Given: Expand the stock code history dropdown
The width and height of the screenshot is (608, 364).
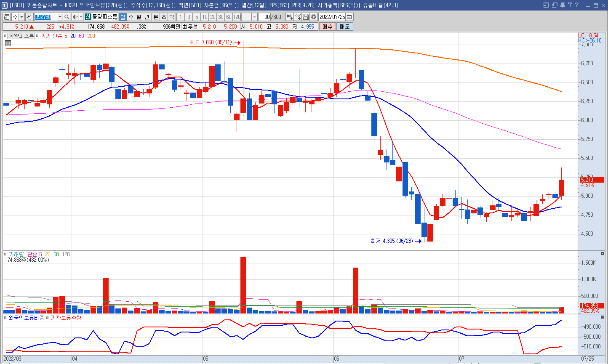Looking at the screenshot, I should pos(60,17).
